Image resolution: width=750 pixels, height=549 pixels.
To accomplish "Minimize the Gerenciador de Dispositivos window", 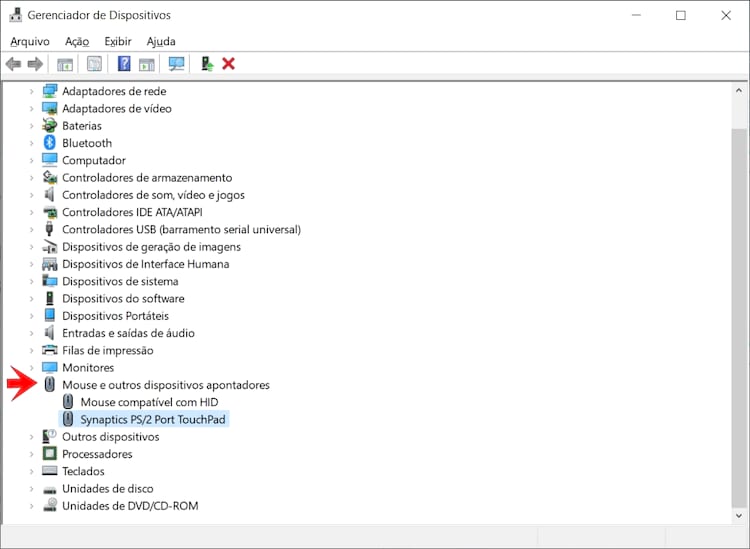I will point(636,15).
